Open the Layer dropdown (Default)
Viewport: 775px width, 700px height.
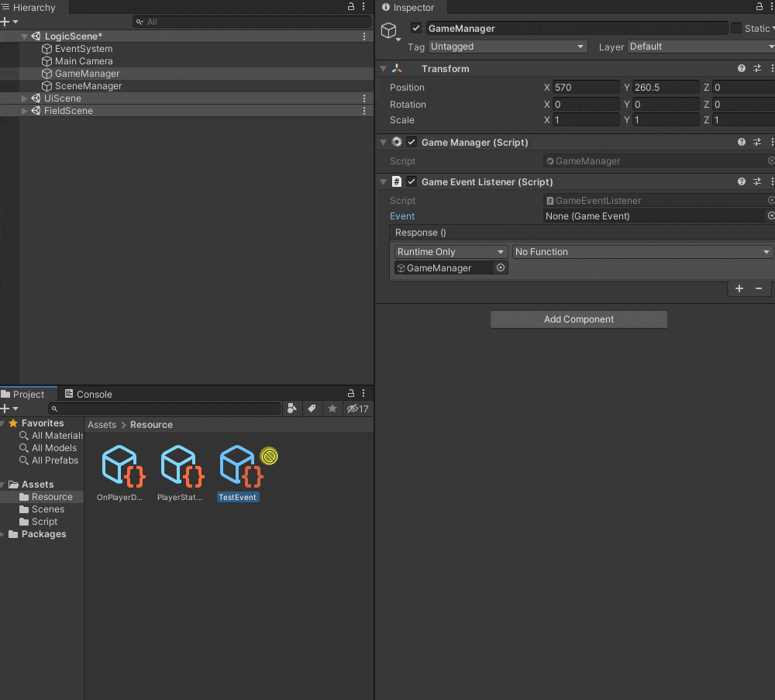(702, 47)
